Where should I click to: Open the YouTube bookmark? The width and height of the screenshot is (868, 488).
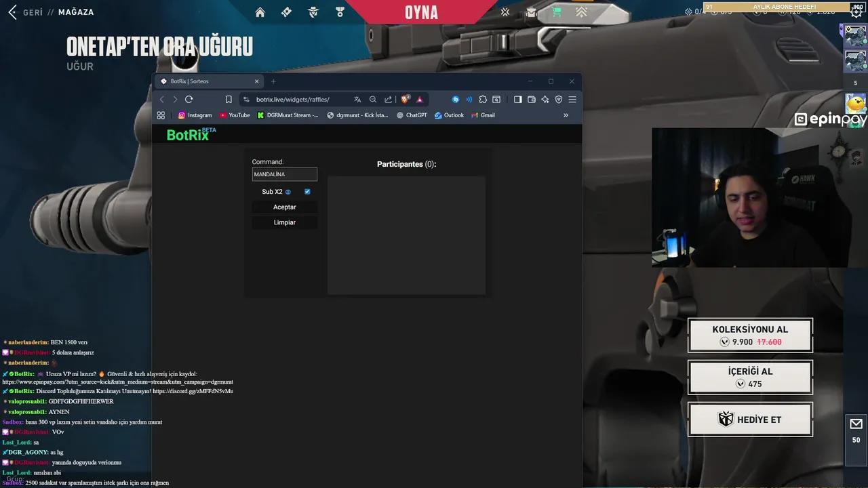(235, 115)
